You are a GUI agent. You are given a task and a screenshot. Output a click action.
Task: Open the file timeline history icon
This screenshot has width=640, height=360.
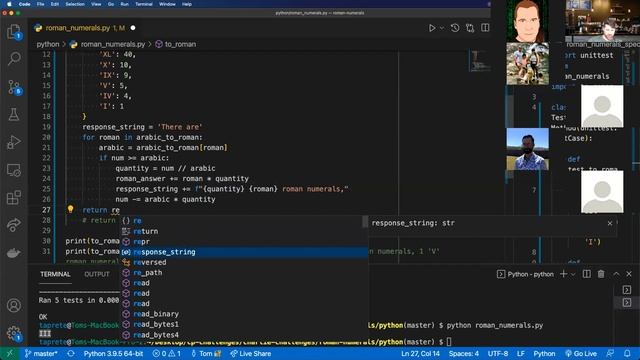coord(455,28)
